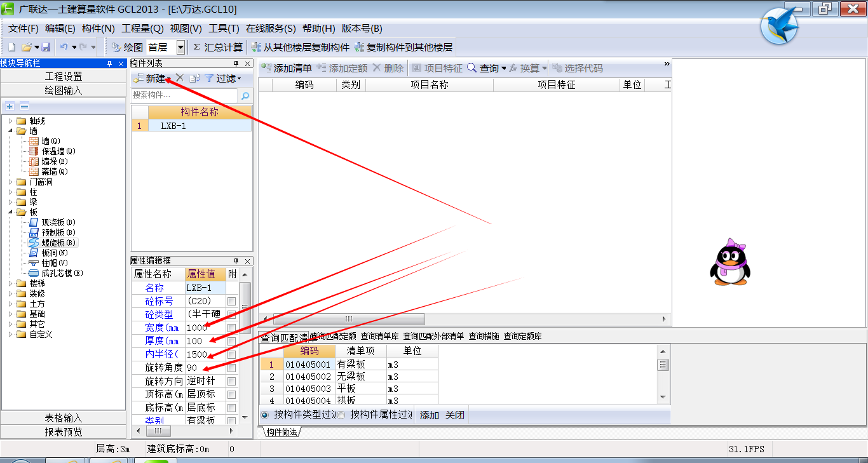This screenshot has height=463, width=868.
Task: Select 保温墙(Q) tree item
Action: tap(52, 151)
